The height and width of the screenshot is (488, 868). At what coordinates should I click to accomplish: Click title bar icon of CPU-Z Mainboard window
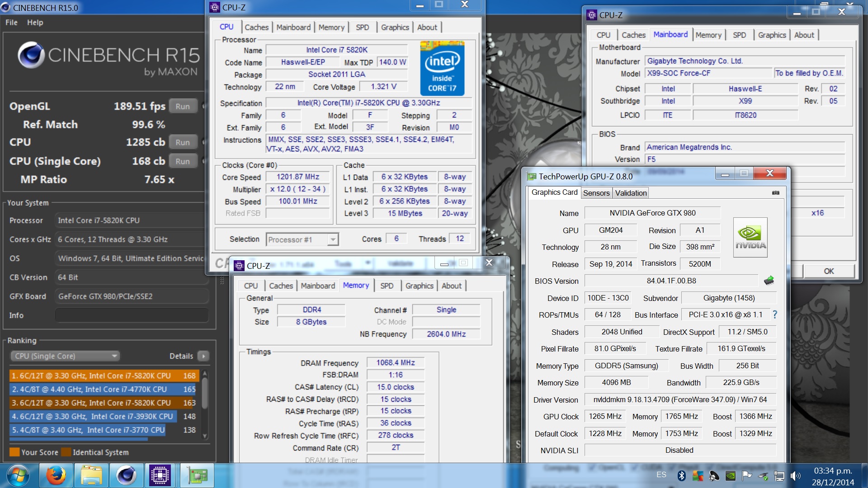[591, 15]
